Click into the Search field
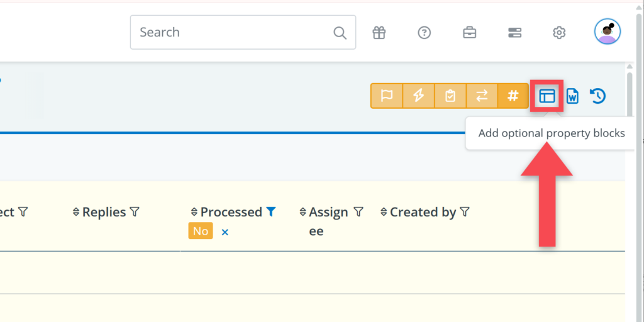Image resolution: width=644 pixels, height=322 pixels. click(233, 33)
